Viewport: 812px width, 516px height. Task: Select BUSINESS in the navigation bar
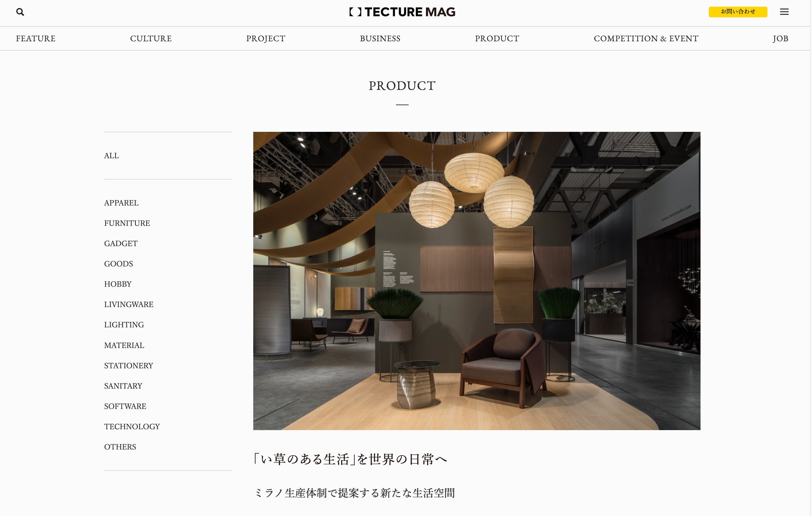[x=380, y=38]
